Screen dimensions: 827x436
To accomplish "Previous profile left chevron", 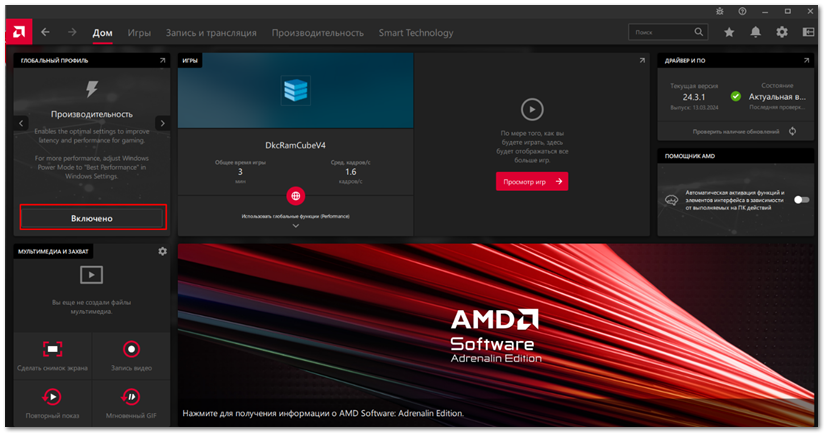I will [21, 123].
